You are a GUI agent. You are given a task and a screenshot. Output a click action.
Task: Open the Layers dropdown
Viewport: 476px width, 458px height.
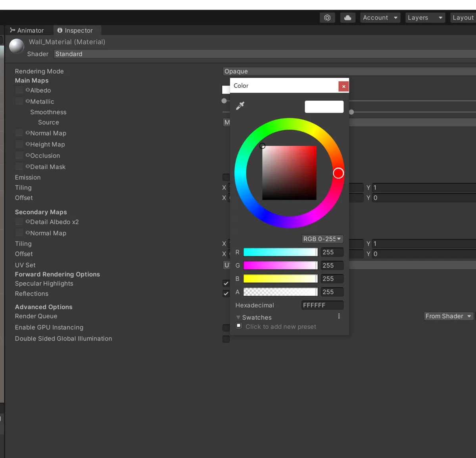click(425, 18)
